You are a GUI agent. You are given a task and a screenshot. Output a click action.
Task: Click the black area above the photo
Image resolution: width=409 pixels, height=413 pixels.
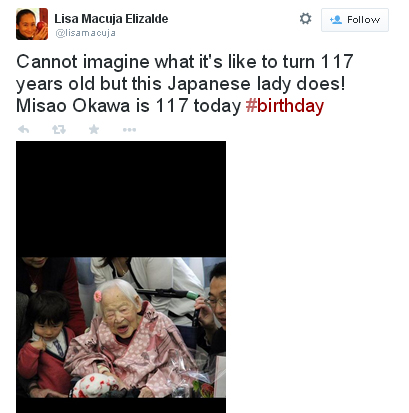click(121, 199)
